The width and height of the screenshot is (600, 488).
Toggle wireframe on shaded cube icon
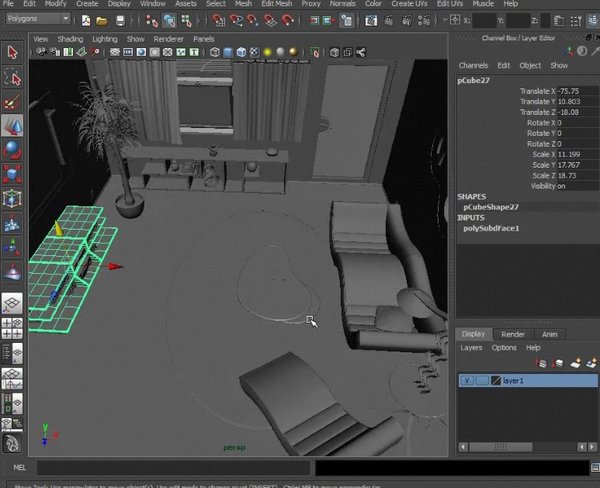tap(241, 52)
